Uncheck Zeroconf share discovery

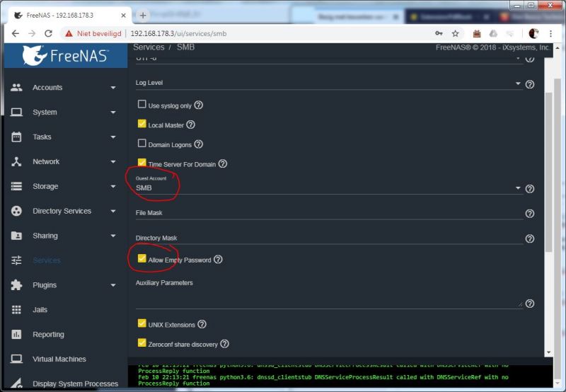pos(142,342)
